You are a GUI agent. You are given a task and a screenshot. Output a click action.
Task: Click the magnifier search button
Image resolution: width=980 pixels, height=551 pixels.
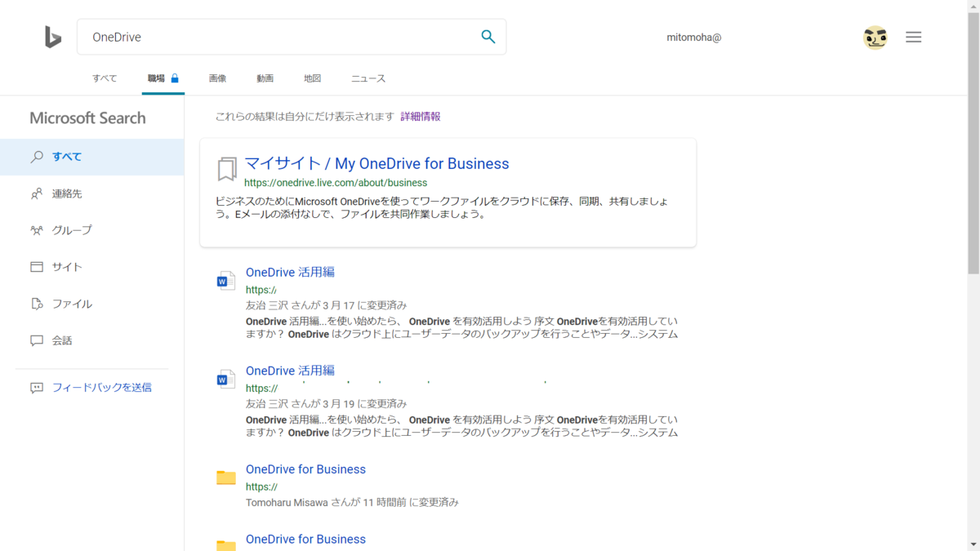(488, 37)
